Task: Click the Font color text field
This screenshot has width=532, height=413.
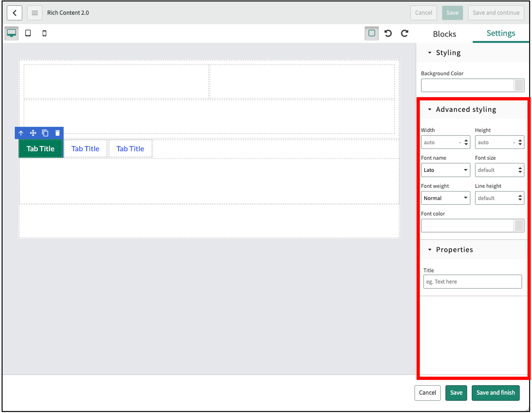Action: pyautogui.click(x=467, y=226)
